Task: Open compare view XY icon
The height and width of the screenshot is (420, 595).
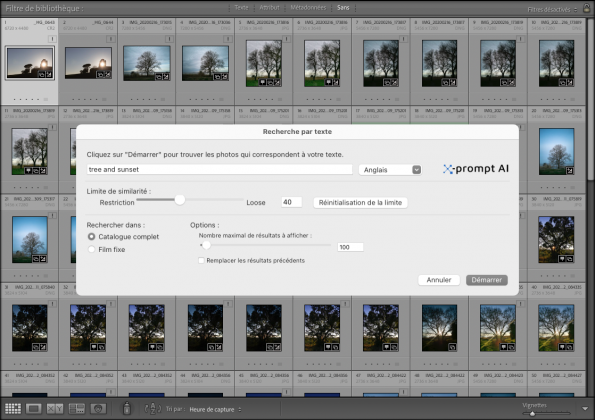Action: [55, 409]
